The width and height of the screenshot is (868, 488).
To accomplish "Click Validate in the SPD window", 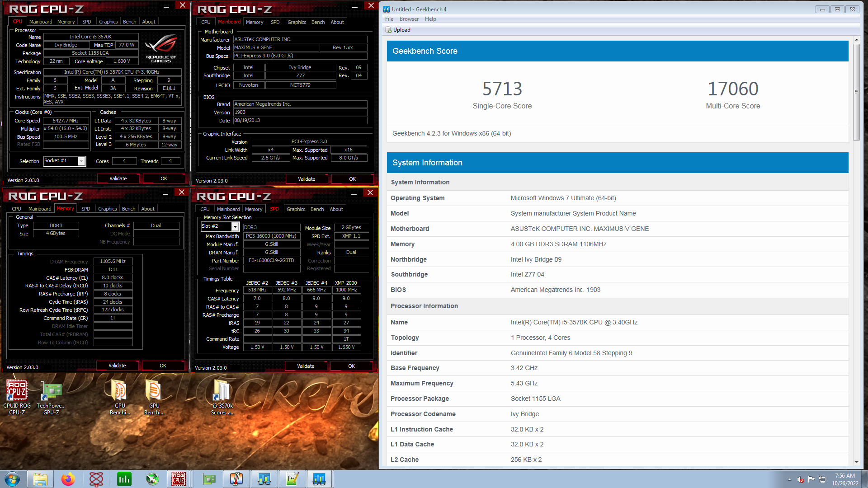I will point(306,366).
